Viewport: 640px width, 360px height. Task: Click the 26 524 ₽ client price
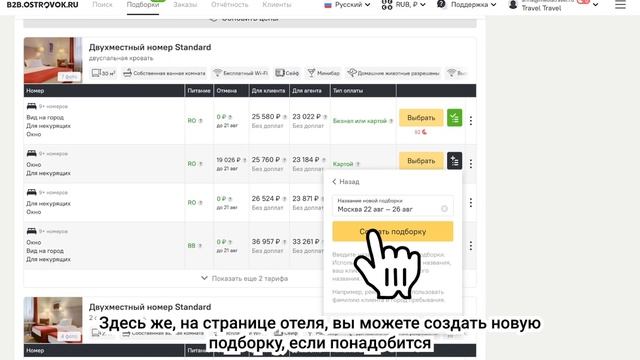coord(266,199)
